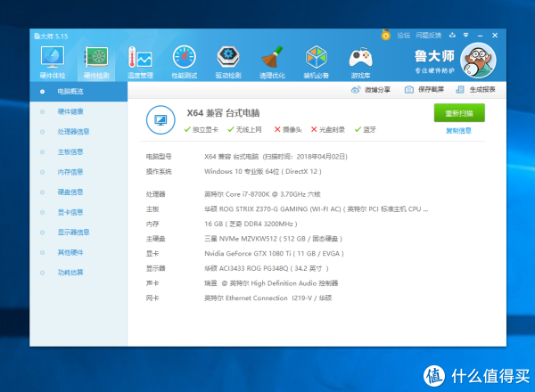Click 保存截屏 save screenshot
The width and height of the screenshot is (535, 392).
tap(424, 90)
